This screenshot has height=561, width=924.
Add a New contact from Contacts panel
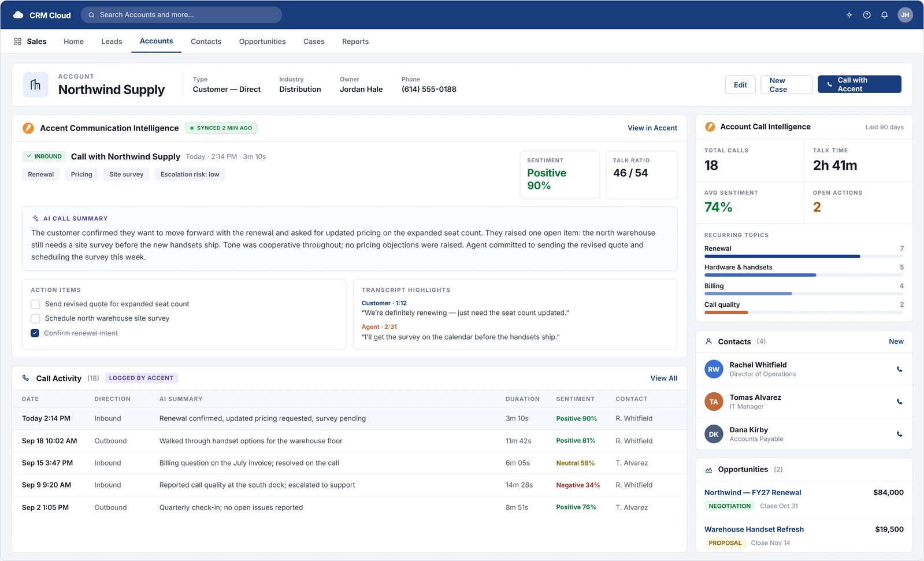(x=896, y=341)
